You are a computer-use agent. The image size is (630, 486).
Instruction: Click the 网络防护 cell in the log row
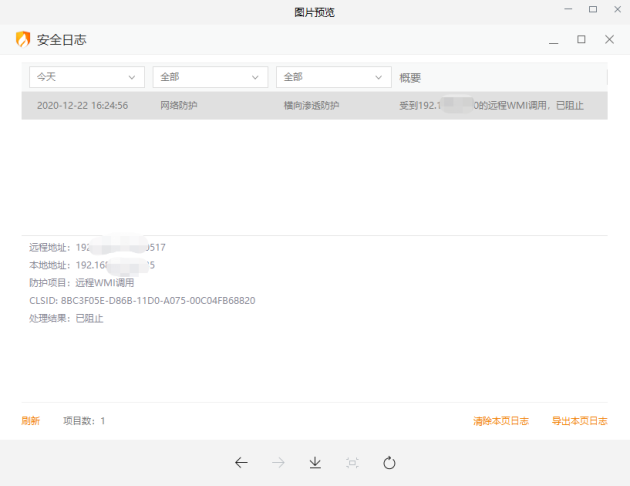(179, 105)
